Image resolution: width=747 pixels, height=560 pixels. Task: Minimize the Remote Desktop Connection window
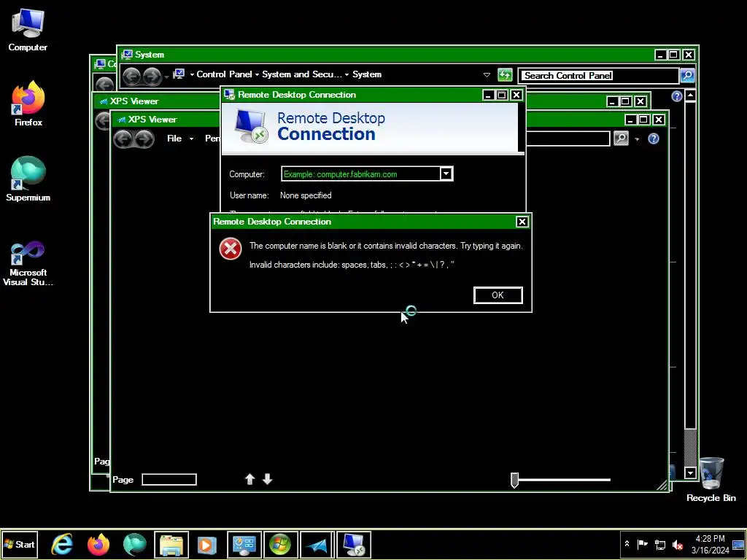pyautogui.click(x=488, y=95)
